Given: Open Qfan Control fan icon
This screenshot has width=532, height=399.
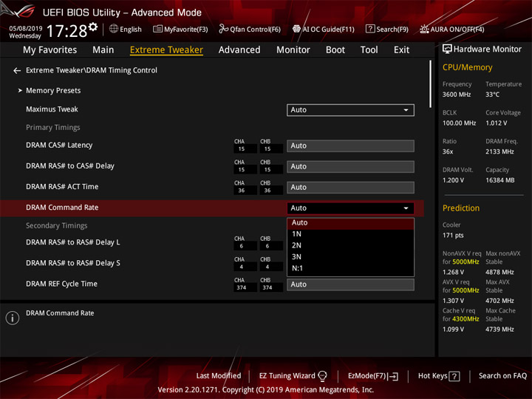Looking at the screenshot, I should [223, 29].
